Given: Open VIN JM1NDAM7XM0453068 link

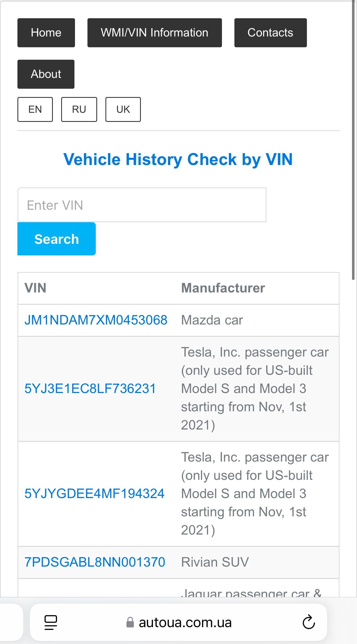Looking at the screenshot, I should click(x=96, y=320).
